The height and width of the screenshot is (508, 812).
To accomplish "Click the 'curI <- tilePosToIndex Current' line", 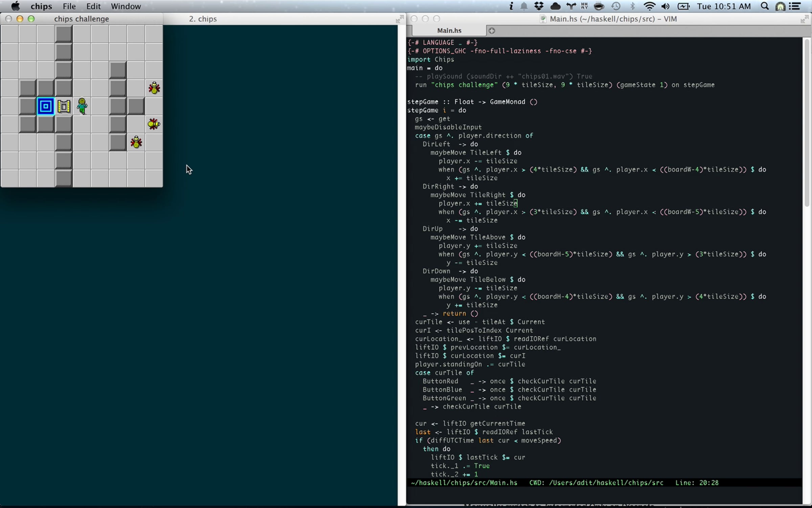I will click(474, 330).
